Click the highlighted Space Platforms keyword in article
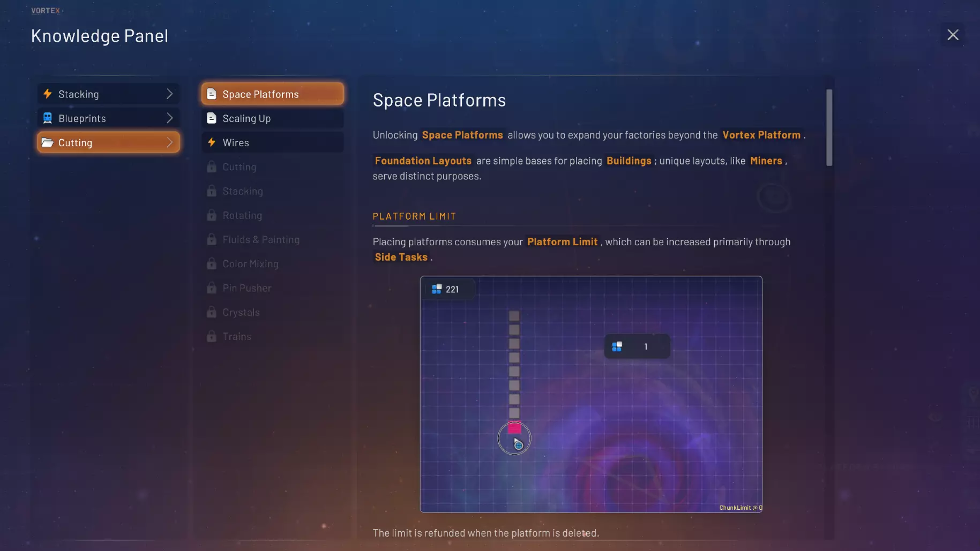The width and height of the screenshot is (980, 551). (462, 135)
